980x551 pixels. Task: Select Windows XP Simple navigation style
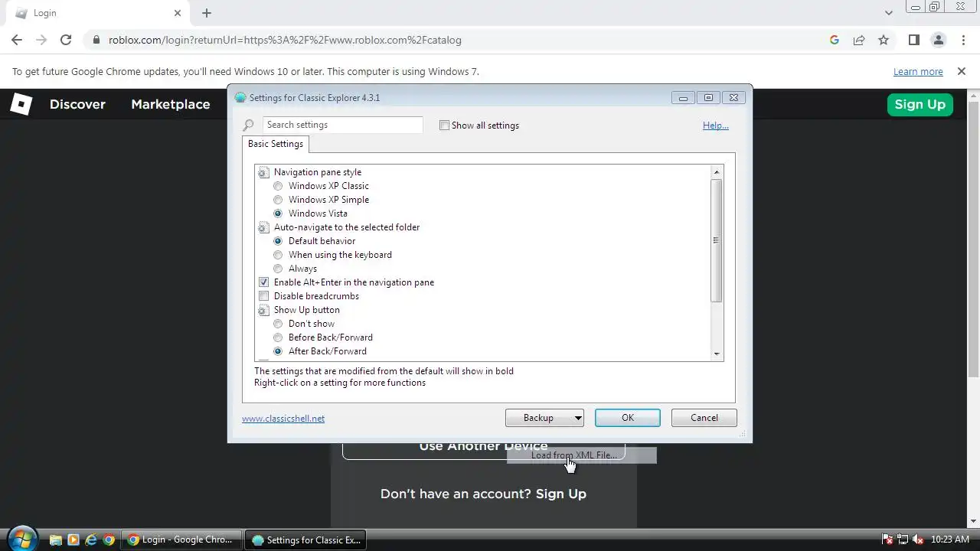pos(321,200)
